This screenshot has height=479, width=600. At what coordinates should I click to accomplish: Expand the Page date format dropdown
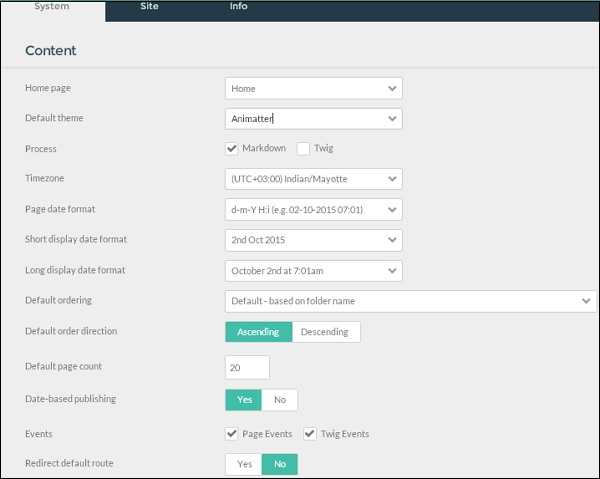click(x=313, y=210)
